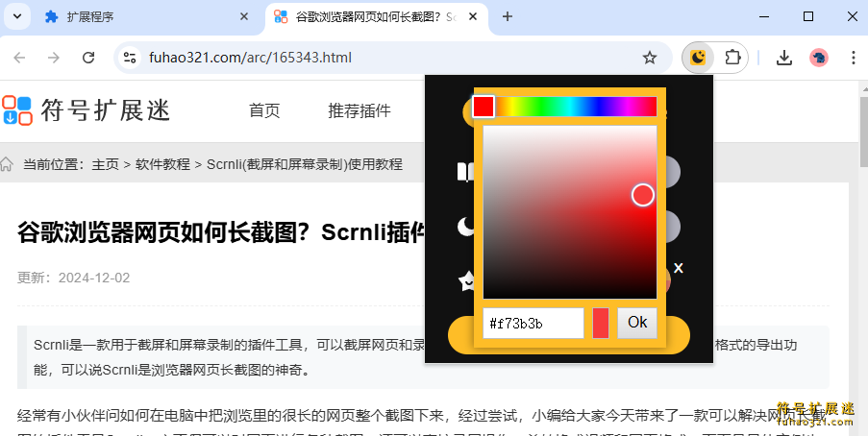Confirm the color with Ok

637,323
